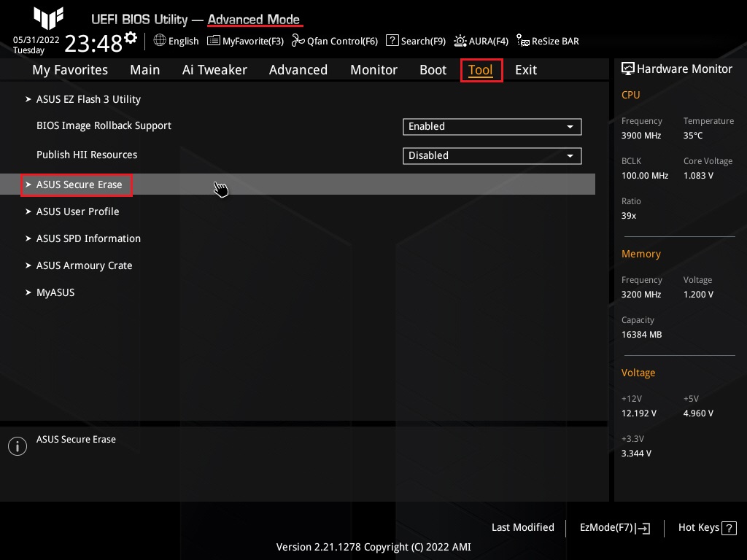The height and width of the screenshot is (560, 747).
Task: Open the BIOS Image Rollback Support dropdown
Action: click(x=492, y=127)
